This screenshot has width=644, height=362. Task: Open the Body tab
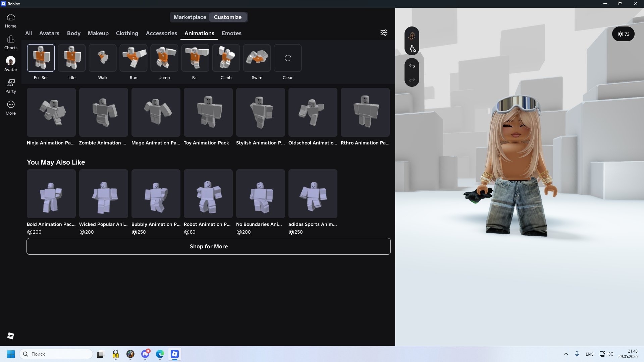click(74, 33)
